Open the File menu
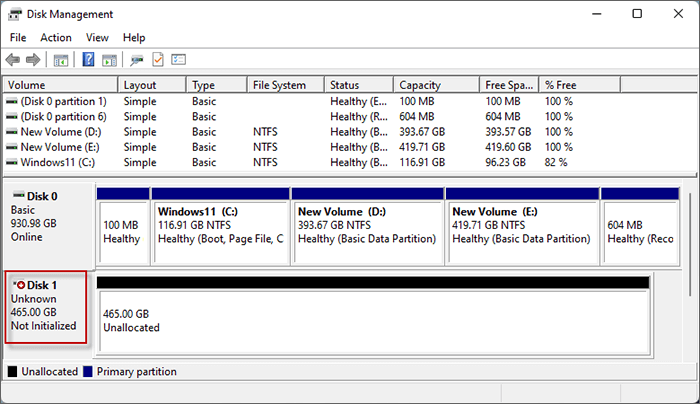The image size is (700, 404). pyautogui.click(x=18, y=38)
